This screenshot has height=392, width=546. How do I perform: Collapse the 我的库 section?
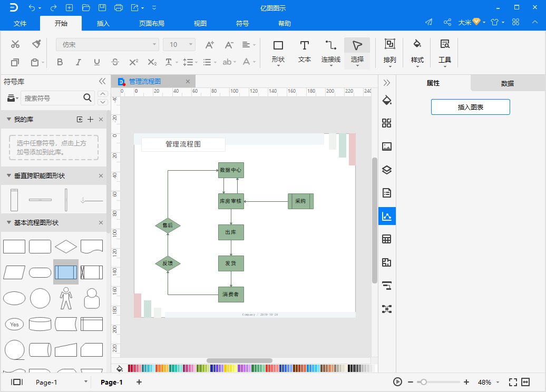pos(9,119)
